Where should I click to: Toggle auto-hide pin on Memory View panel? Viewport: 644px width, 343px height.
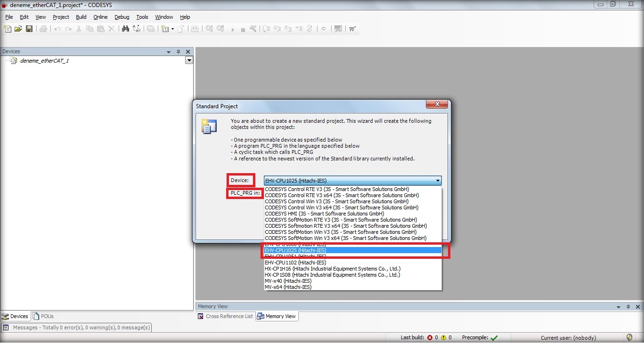628,307
